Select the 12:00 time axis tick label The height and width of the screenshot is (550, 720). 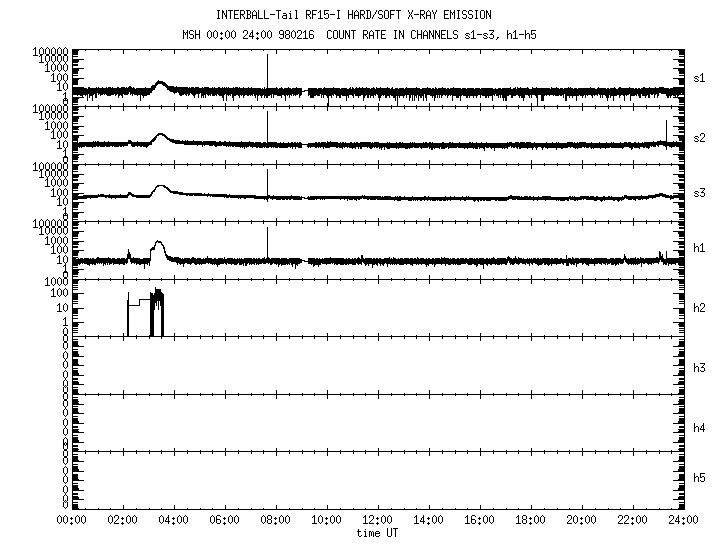click(377, 521)
